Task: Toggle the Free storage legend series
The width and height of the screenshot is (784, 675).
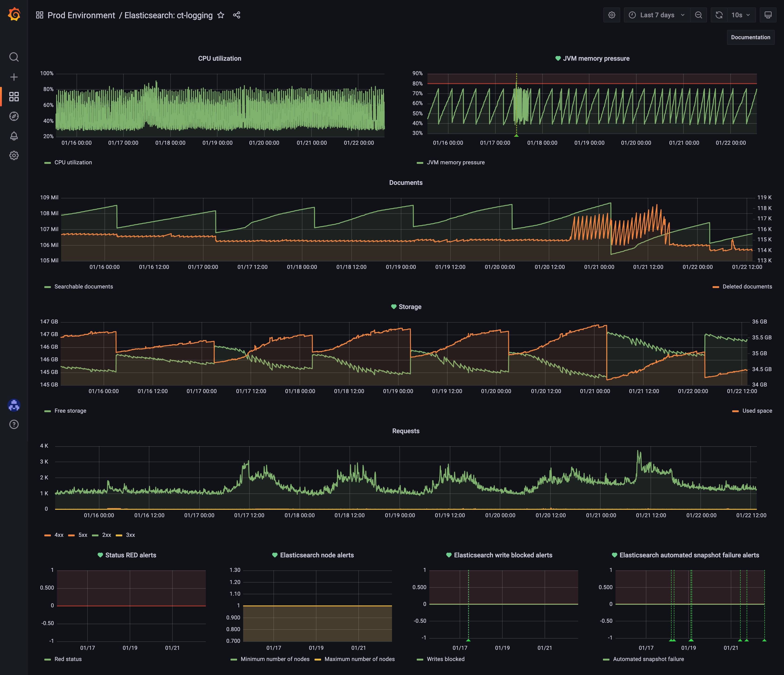Action: (70, 411)
